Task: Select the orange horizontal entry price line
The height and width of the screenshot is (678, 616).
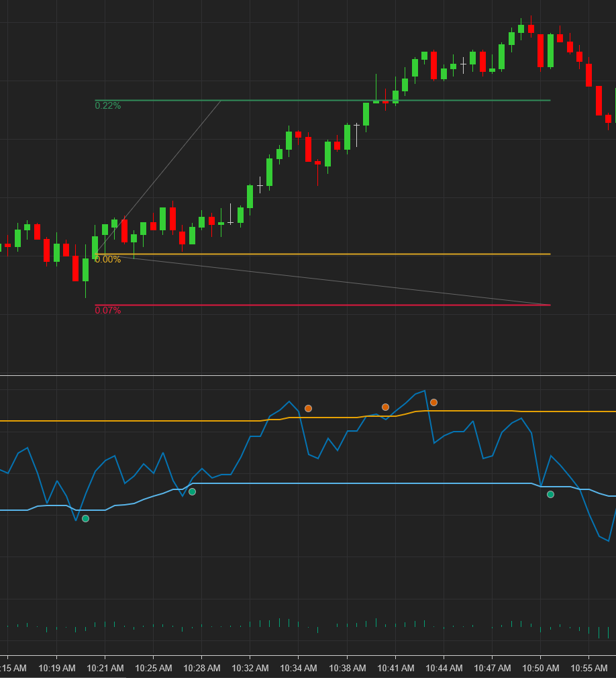Action: tap(336, 254)
